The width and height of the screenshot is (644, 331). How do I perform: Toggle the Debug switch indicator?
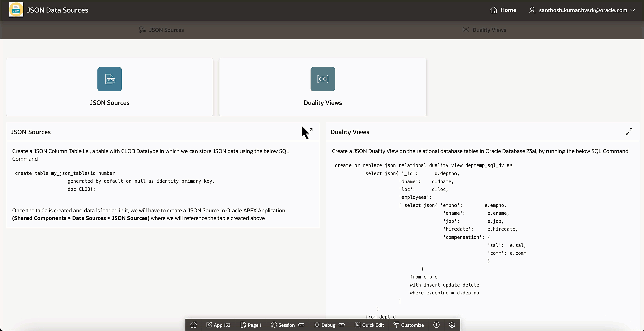coord(342,325)
